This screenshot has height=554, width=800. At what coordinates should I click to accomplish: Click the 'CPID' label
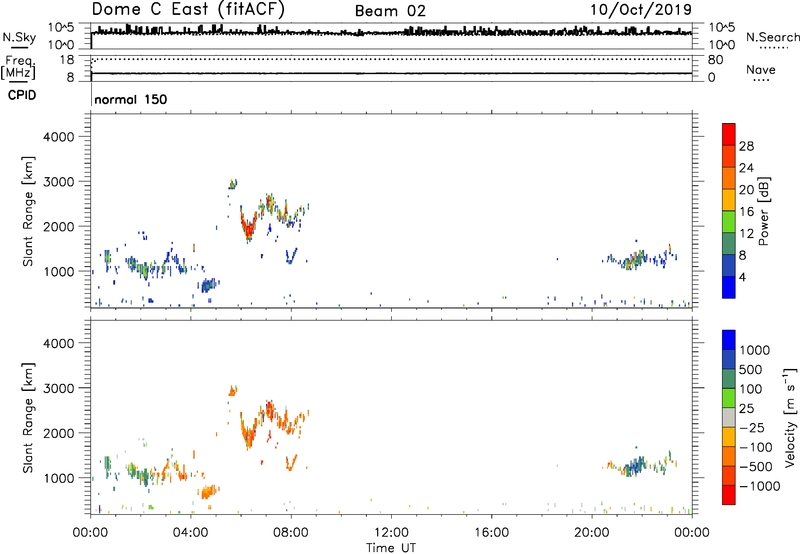(x=22, y=95)
